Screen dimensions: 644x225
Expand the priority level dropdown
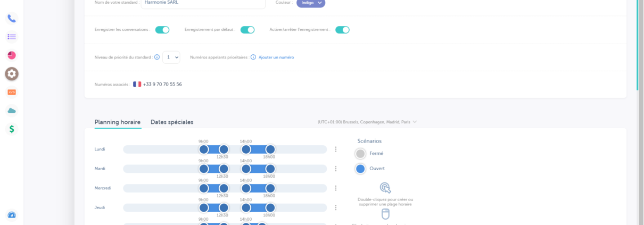click(x=171, y=57)
